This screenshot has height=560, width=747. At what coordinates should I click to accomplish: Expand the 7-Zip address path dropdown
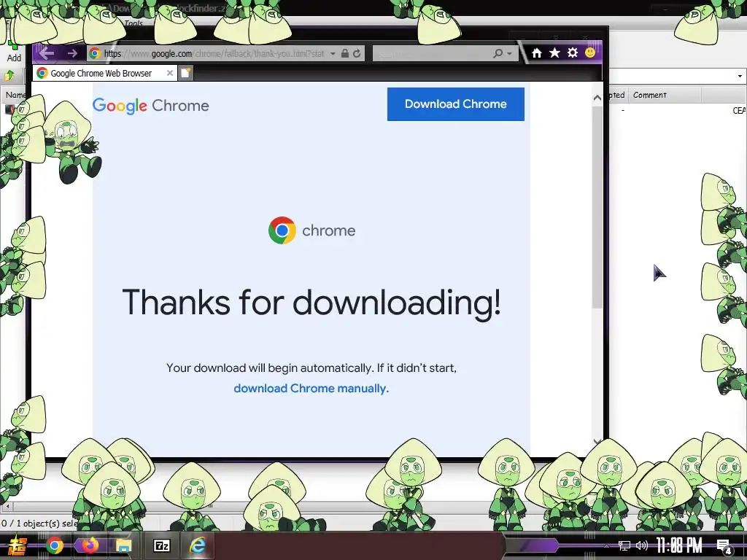[740, 76]
